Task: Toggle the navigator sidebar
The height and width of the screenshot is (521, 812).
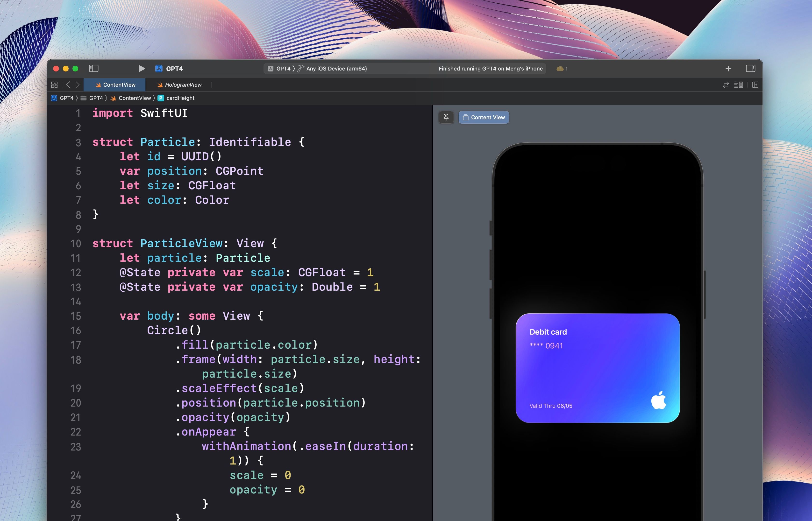Action: [94, 69]
